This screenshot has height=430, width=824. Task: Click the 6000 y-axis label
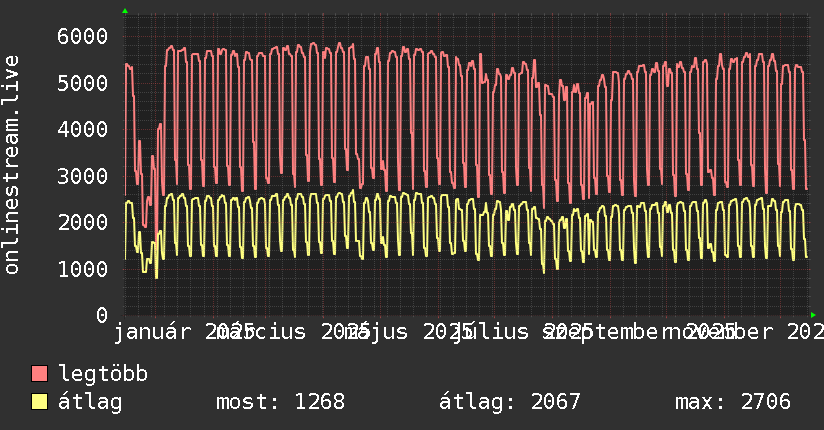(83, 36)
